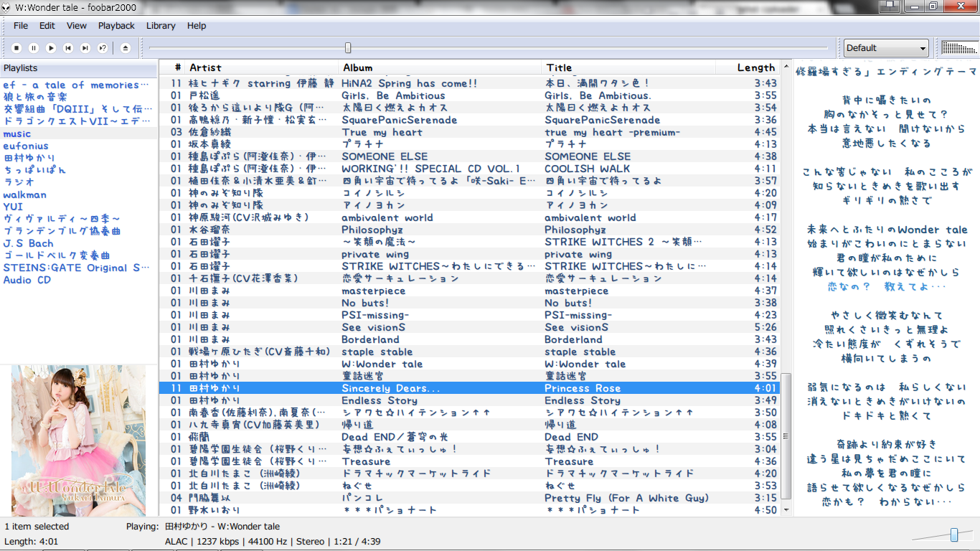Select the 'ちっぱいぱん' playlist

[x=34, y=170]
